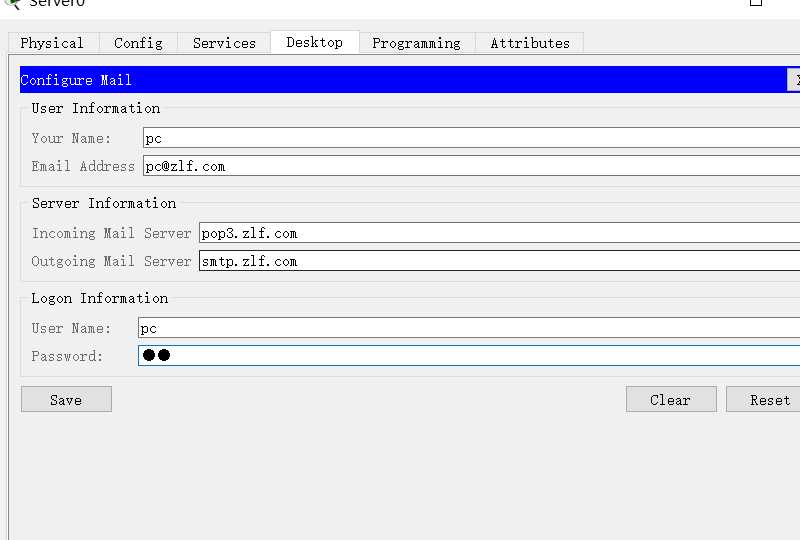Focus the Email Address field
Screen dimensions: 800x540
tap(471, 166)
